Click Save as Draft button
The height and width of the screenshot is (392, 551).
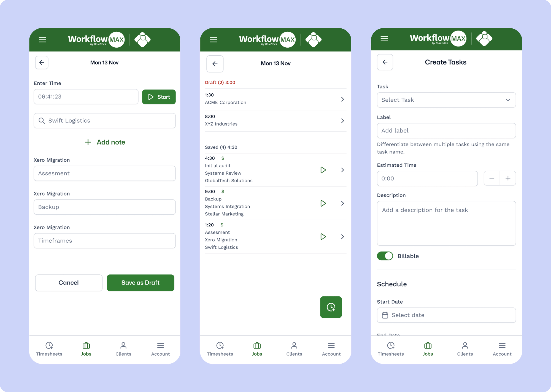(x=141, y=283)
